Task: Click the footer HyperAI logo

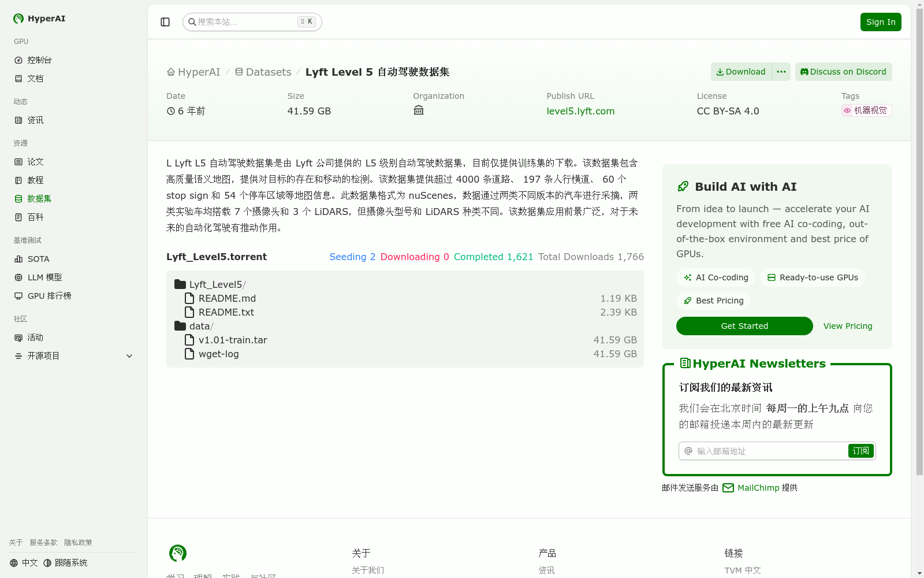Action: (x=178, y=553)
